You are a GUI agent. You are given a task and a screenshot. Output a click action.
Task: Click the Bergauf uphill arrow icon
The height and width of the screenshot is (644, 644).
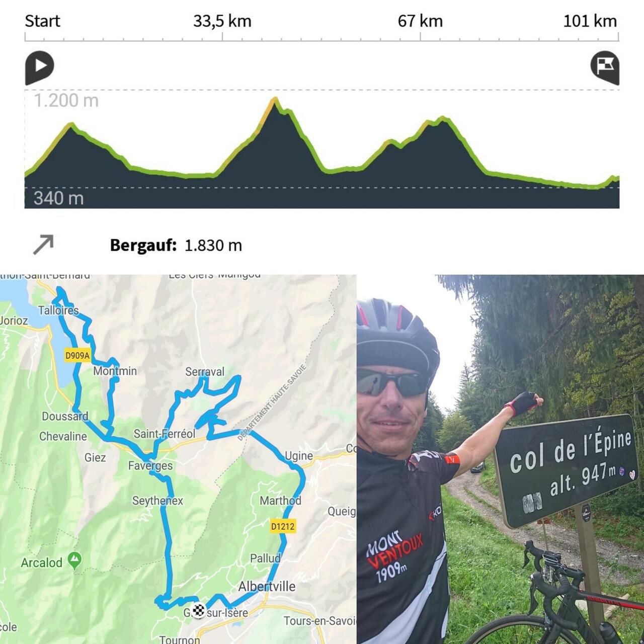pos(43,245)
